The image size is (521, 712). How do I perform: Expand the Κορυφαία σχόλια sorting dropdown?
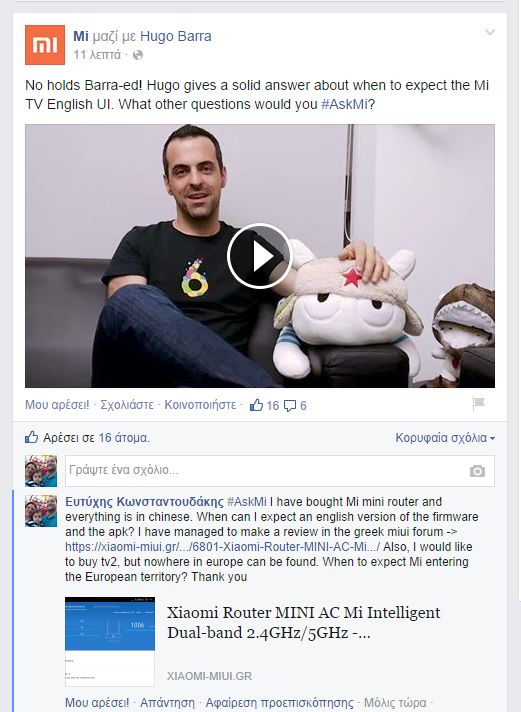coord(445,438)
